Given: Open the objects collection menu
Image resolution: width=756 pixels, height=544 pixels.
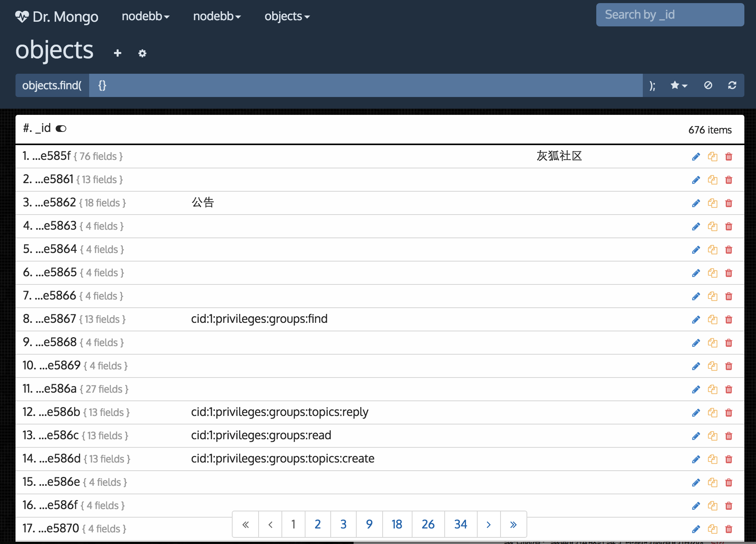Looking at the screenshot, I should [x=287, y=16].
